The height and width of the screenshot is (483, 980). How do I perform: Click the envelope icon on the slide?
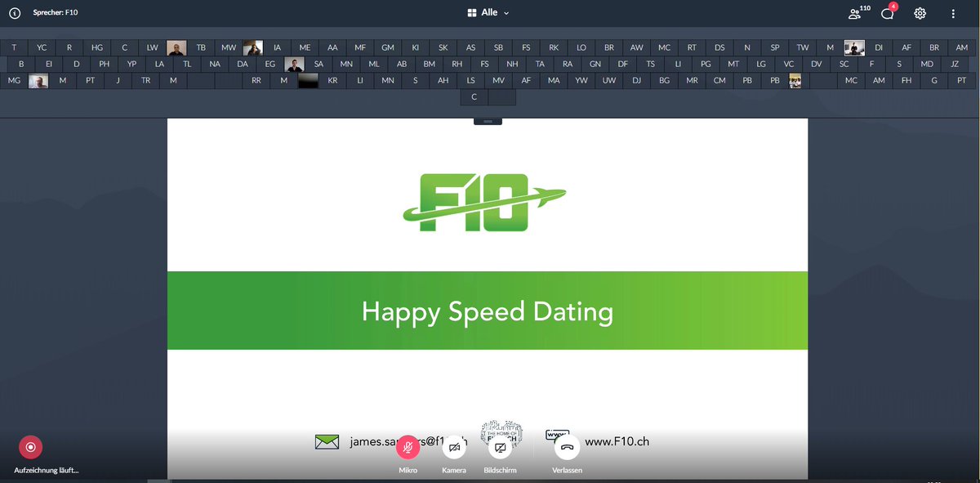coord(327,441)
